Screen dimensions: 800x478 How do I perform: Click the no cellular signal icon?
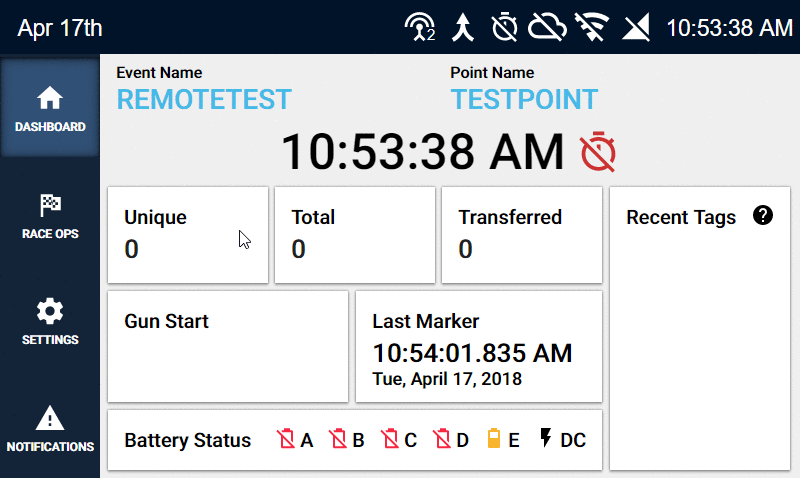636,27
